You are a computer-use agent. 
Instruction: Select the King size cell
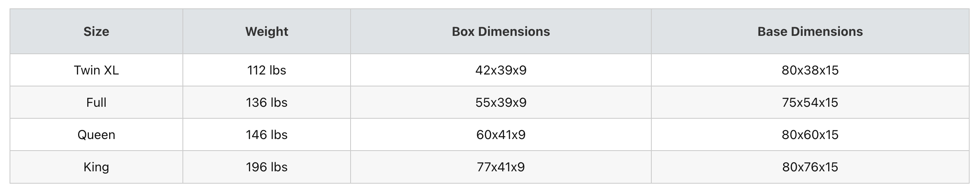click(96, 167)
